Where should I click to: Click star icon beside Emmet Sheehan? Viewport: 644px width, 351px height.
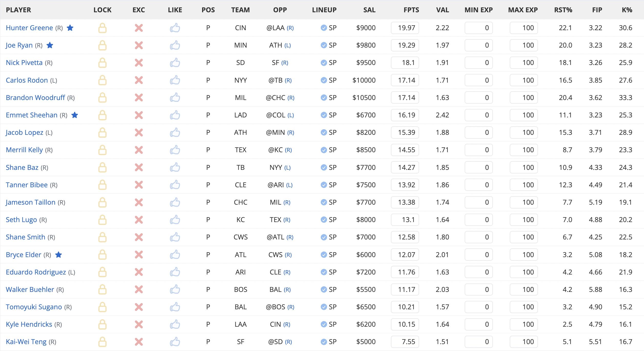click(x=75, y=115)
